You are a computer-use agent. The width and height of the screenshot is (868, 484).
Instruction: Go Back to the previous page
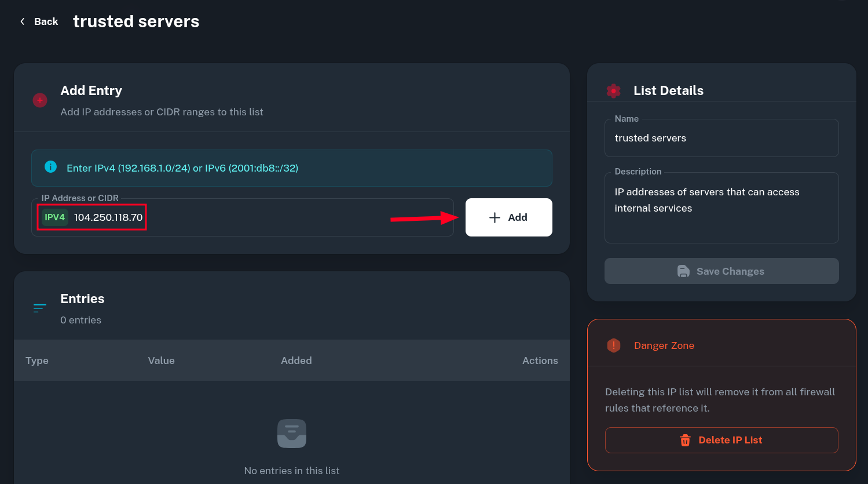(46, 21)
